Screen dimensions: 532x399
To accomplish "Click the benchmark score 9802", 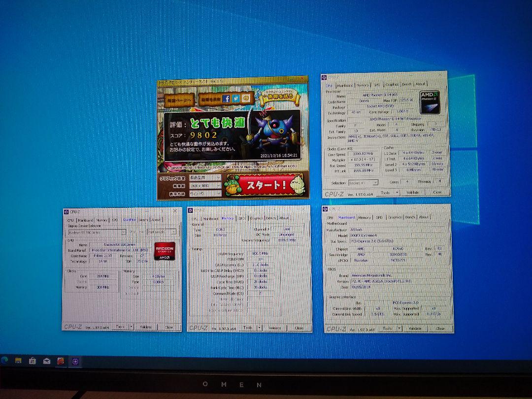I will click(x=203, y=135).
